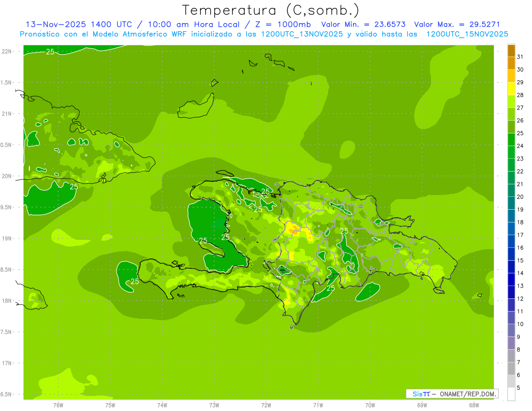Click the "Z = 1000mb" pressure level text

(x=287, y=24)
